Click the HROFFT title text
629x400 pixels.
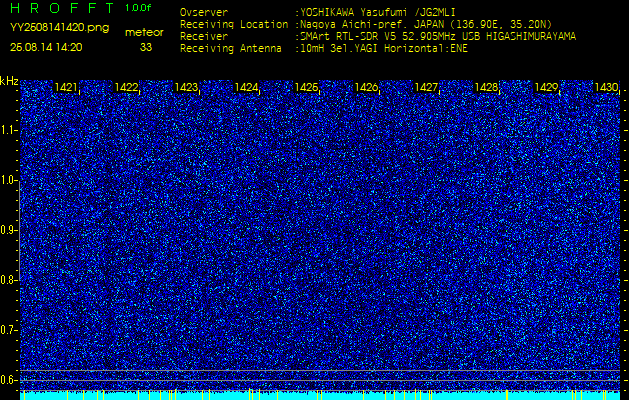click(x=62, y=8)
